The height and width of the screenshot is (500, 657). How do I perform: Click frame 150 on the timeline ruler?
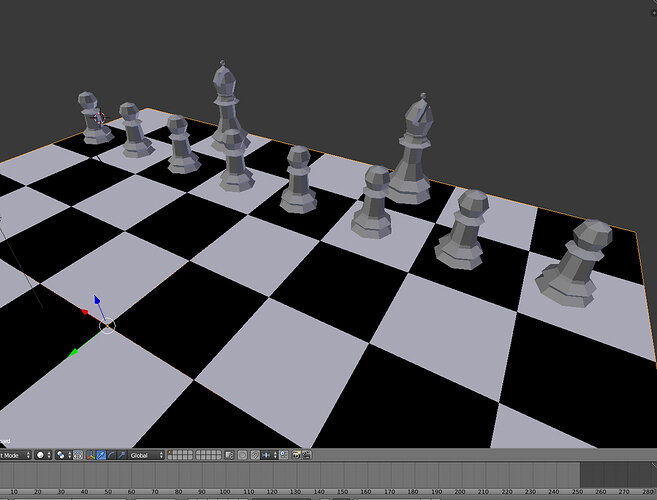click(342, 492)
